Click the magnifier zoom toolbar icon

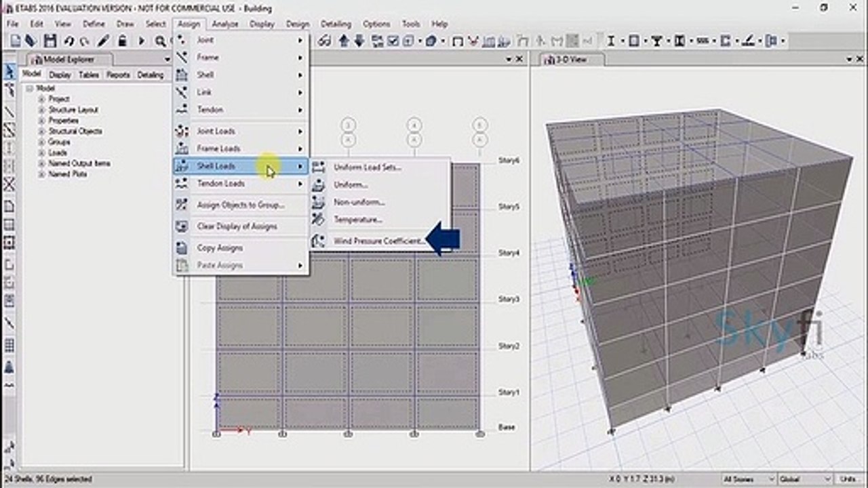pyautogui.click(x=161, y=41)
